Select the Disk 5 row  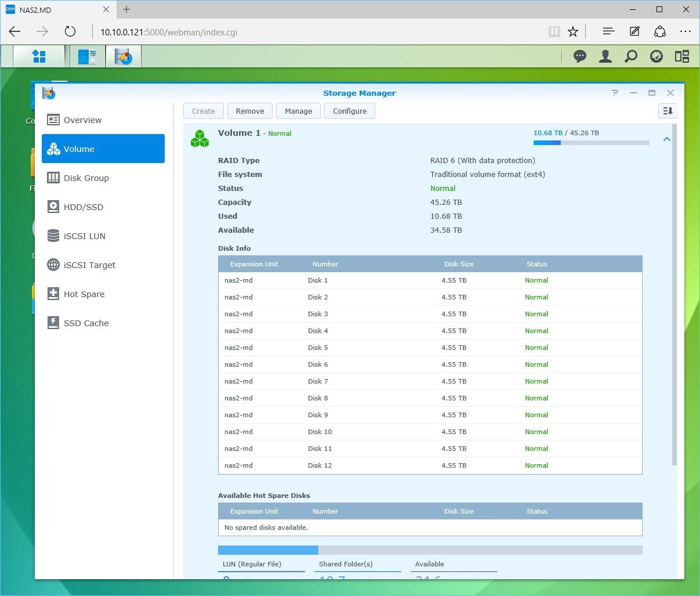coord(430,348)
